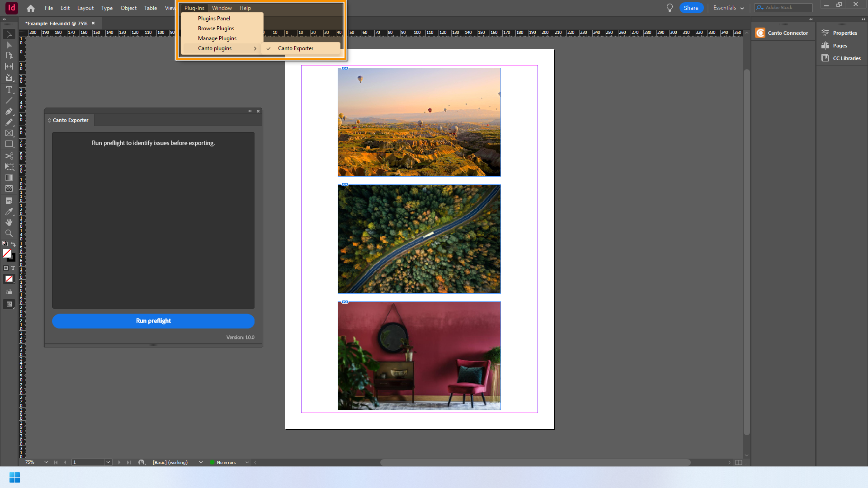Open the Window menu

tap(222, 8)
